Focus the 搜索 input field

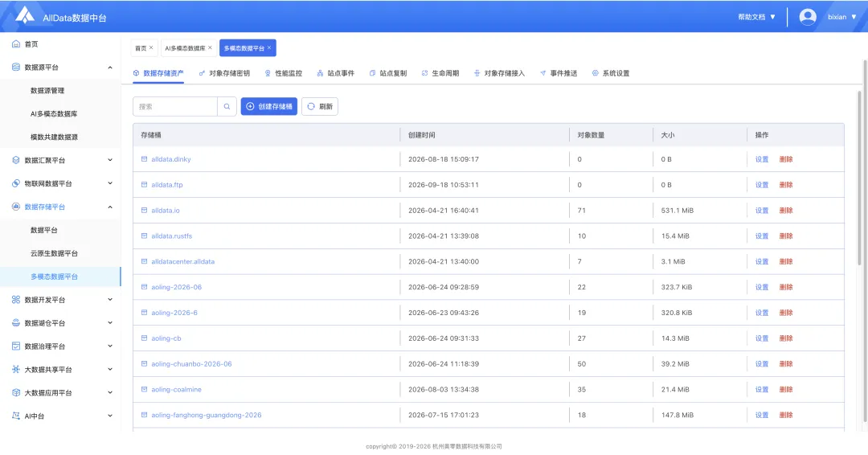[x=175, y=106]
